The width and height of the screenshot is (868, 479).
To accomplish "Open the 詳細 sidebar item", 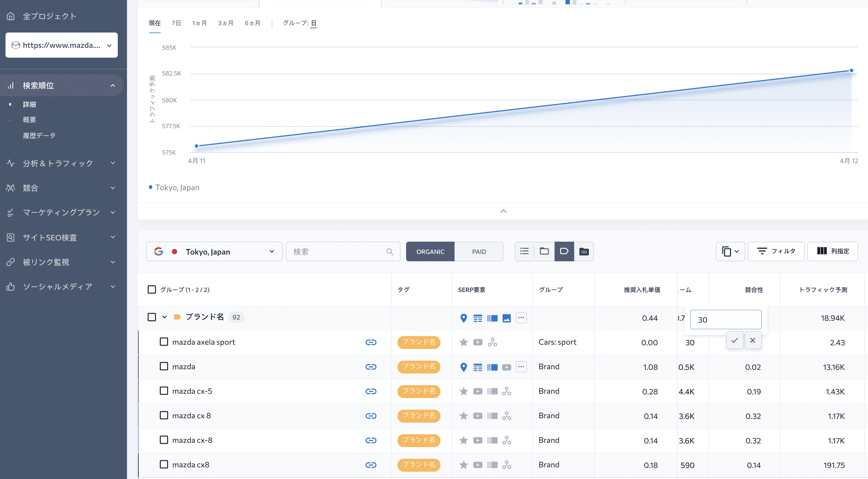I will coord(29,105).
